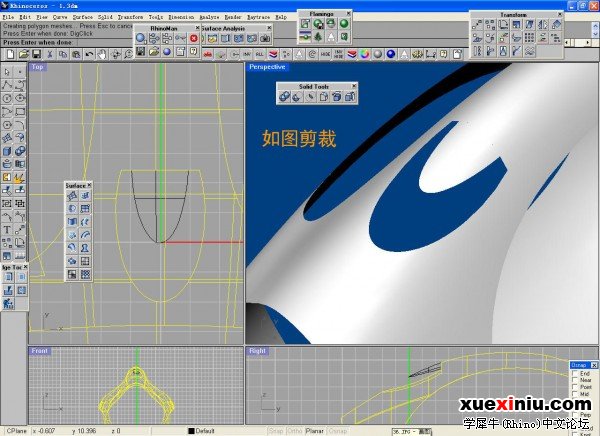Click the Ellipse tool in side toolbar
The height and width of the screenshot is (436, 600).
click(20, 98)
